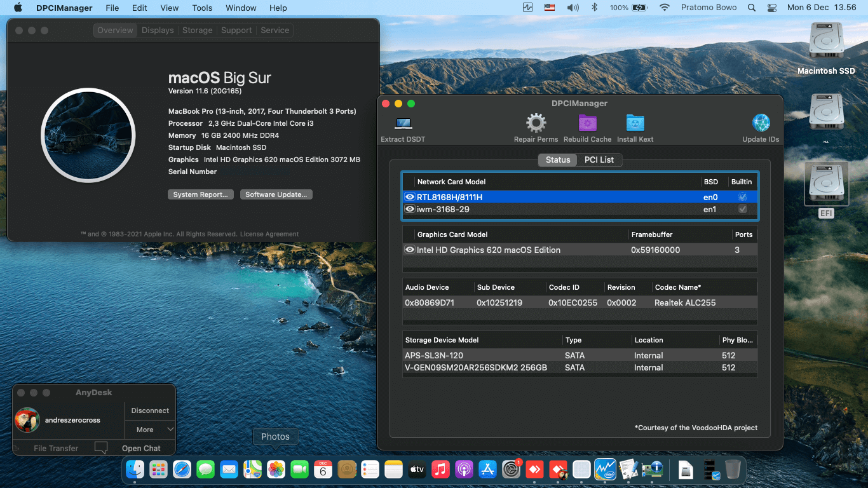
Task: Click the framebuffer value 0x59160000
Action: (x=655, y=250)
